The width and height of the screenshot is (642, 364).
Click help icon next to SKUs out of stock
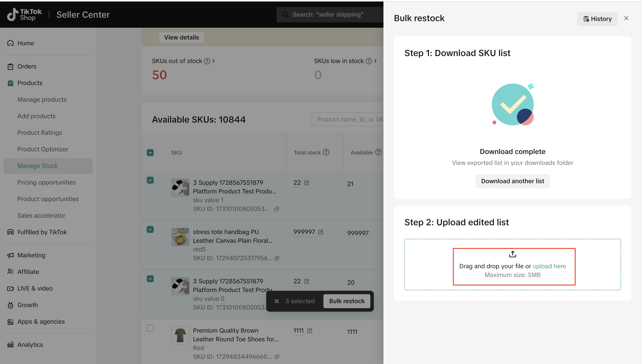tap(207, 61)
